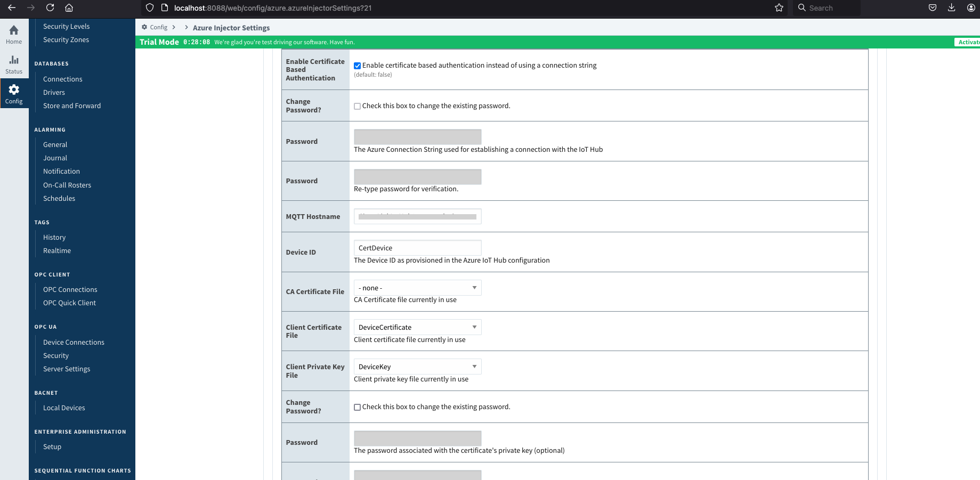Open the Client Private Key File dropdown
980x480 pixels.
[417, 367]
